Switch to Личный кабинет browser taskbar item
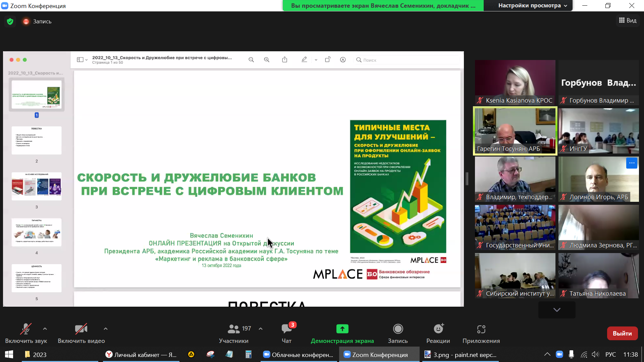The height and width of the screenshot is (362, 644). (x=141, y=355)
